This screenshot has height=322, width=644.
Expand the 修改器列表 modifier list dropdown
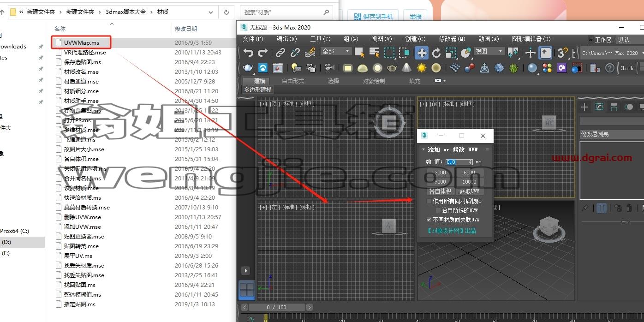tap(612, 134)
